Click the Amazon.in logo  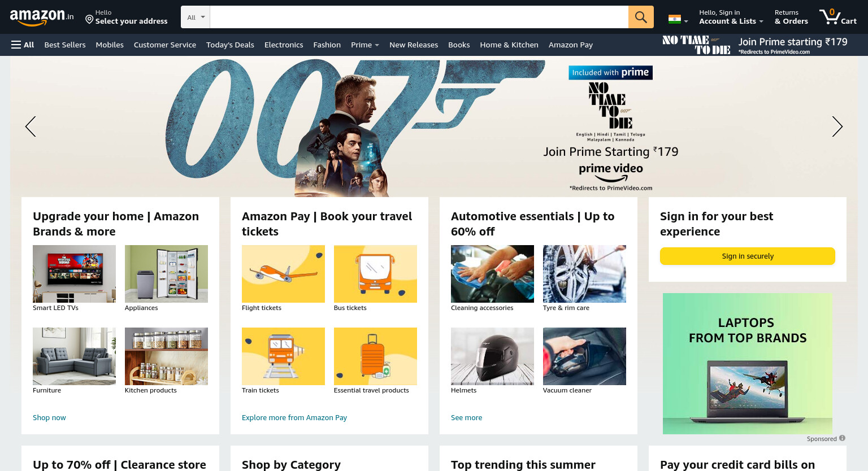(42, 17)
